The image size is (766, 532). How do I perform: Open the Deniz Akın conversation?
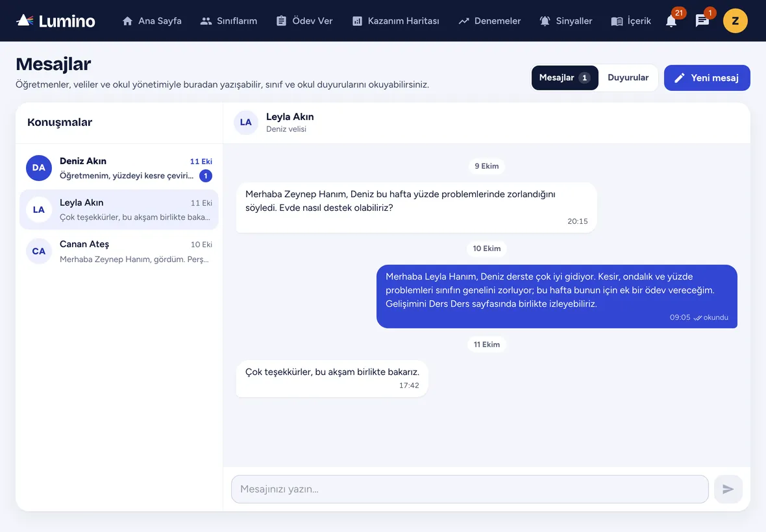(119, 168)
